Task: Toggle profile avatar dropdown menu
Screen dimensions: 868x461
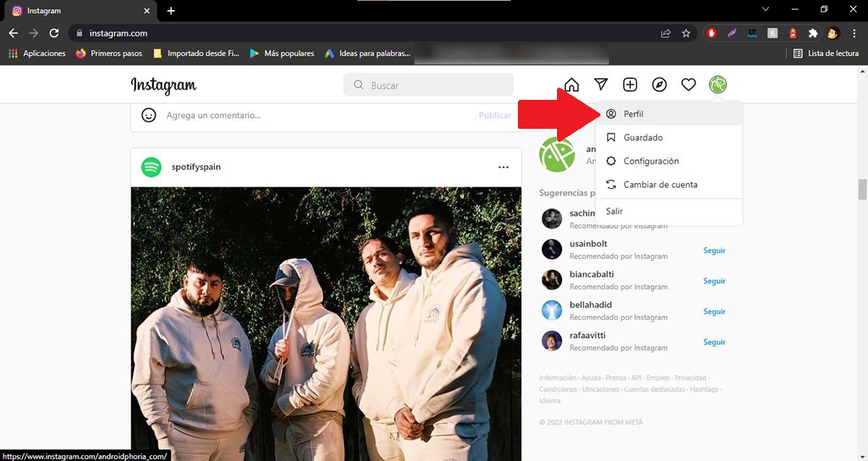Action: (x=718, y=85)
